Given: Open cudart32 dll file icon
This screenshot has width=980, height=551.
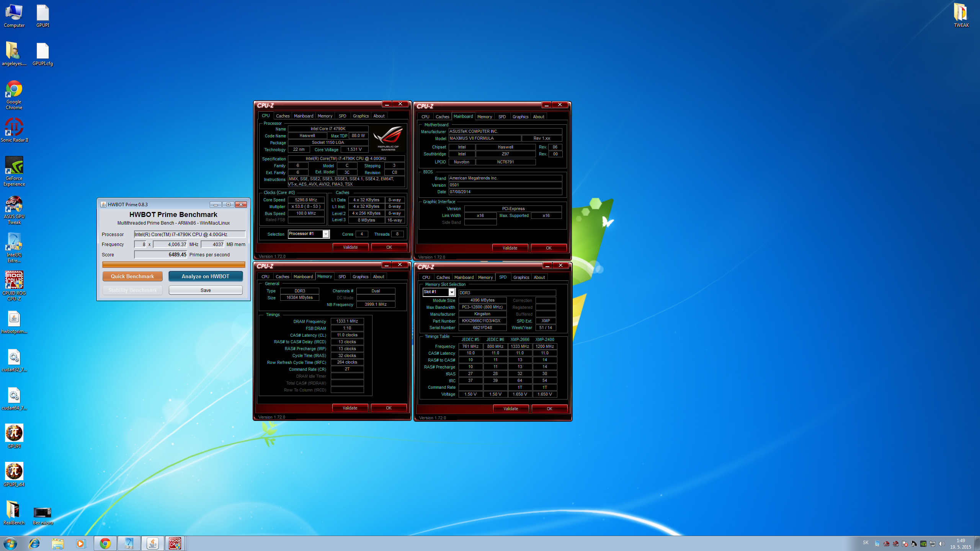Looking at the screenshot, I should [14, 360].
